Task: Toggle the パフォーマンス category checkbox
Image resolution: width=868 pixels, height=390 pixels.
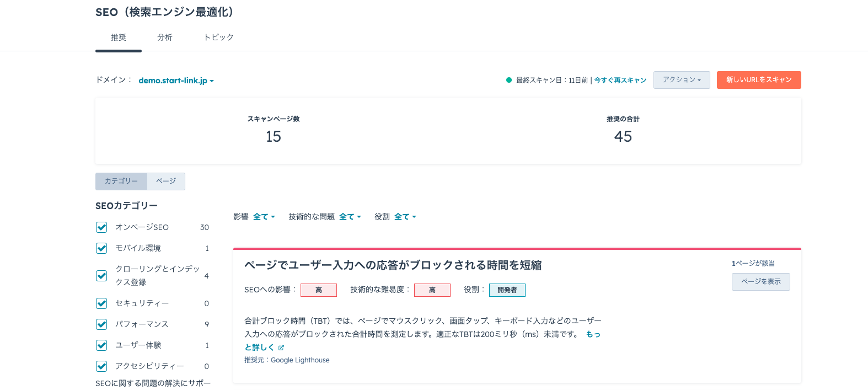Action: point(101,324)
